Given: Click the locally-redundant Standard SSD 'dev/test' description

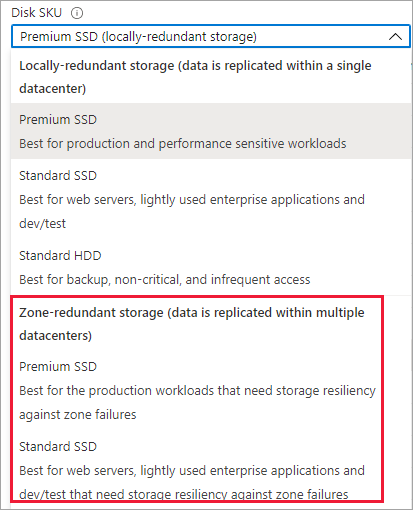Looking at the screenshot, I should [42, 223].
